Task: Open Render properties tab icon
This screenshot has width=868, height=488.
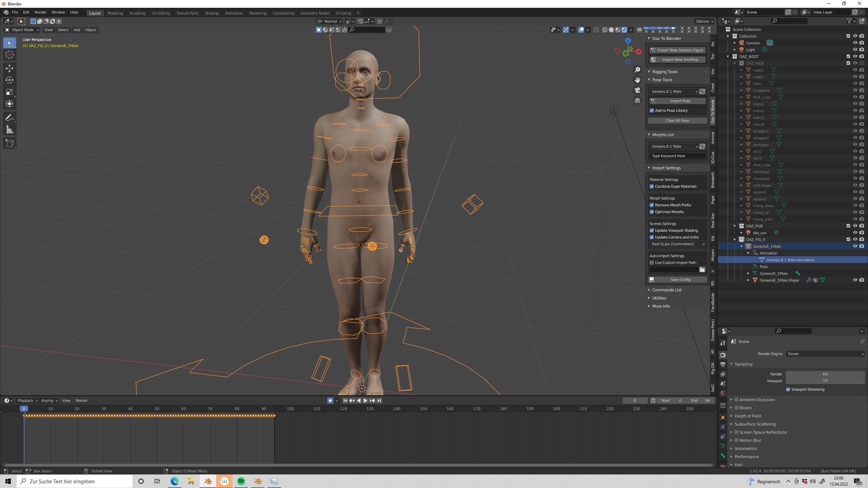Action: click(x=723, y=355)
